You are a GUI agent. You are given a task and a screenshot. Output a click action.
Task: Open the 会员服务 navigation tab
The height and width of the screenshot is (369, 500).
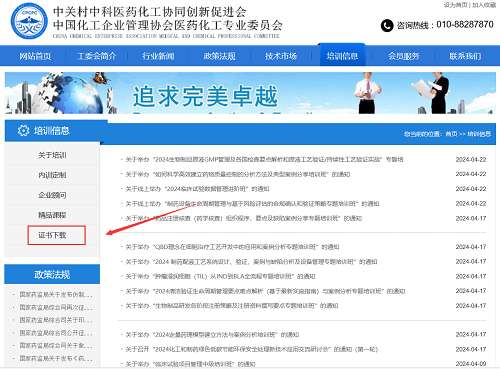pos(404,56)
